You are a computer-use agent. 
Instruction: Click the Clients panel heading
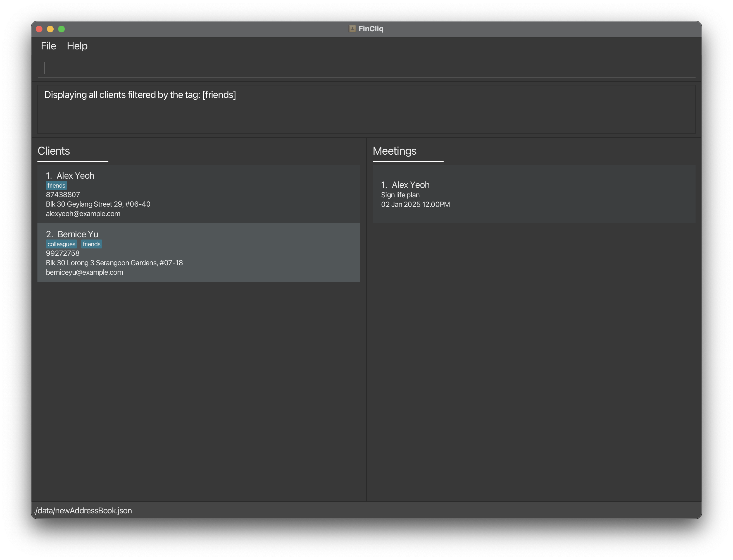point(54,151)
